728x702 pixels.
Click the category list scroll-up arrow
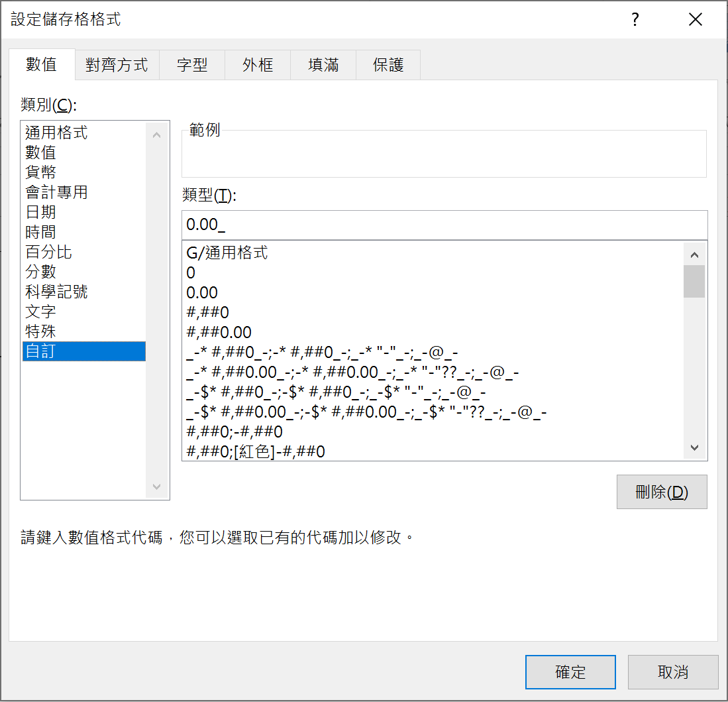[x=156, y=135]
